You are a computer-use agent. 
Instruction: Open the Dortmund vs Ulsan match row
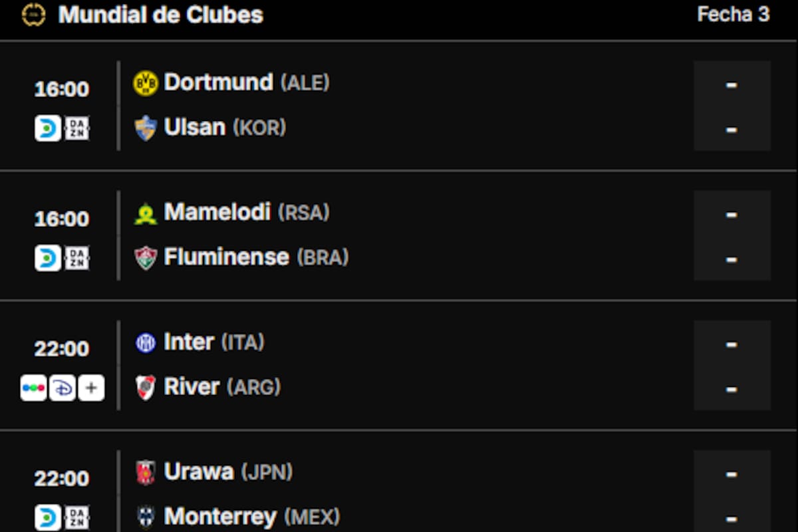399,105
